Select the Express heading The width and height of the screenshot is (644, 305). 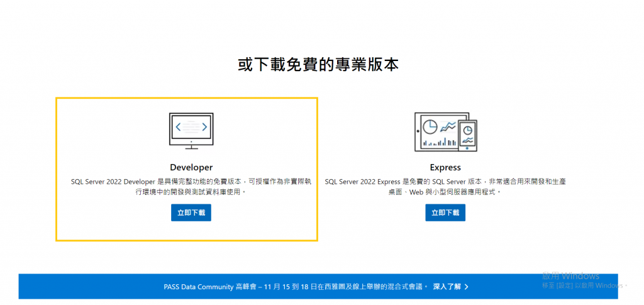(445, 167)
